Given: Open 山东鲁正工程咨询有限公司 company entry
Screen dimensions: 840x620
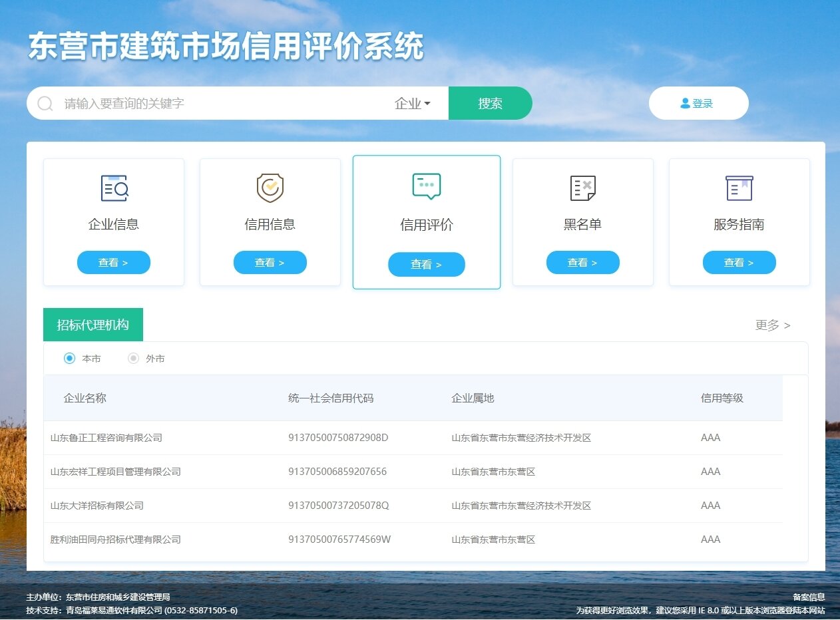Looking at the screenshot, I should click(106, 438).
